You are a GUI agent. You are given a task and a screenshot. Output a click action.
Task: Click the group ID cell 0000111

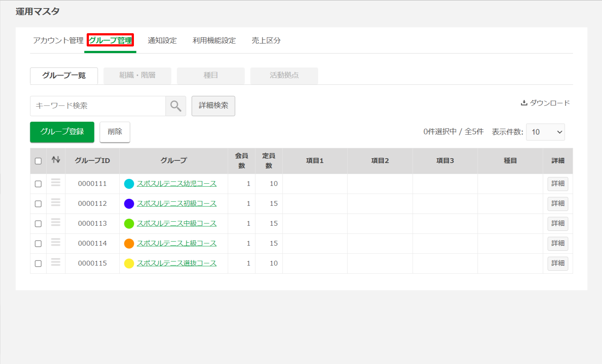click(x=92, y=184)
